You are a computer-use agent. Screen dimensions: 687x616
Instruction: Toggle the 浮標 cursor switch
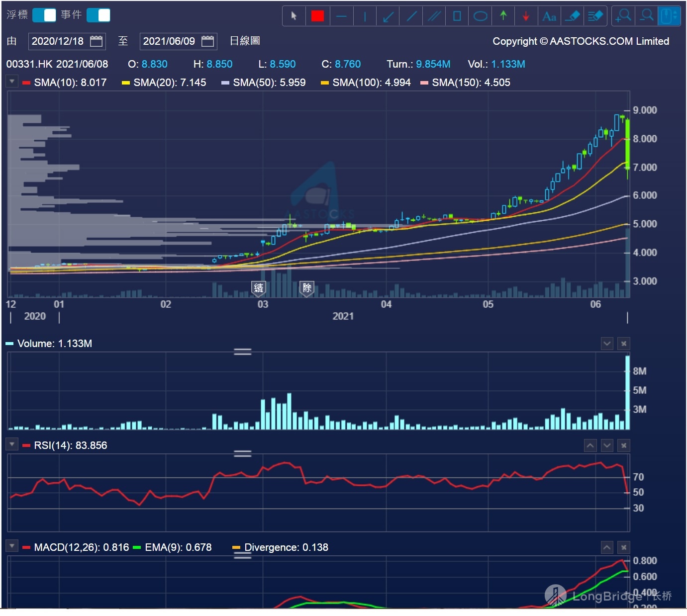(44, 15)
